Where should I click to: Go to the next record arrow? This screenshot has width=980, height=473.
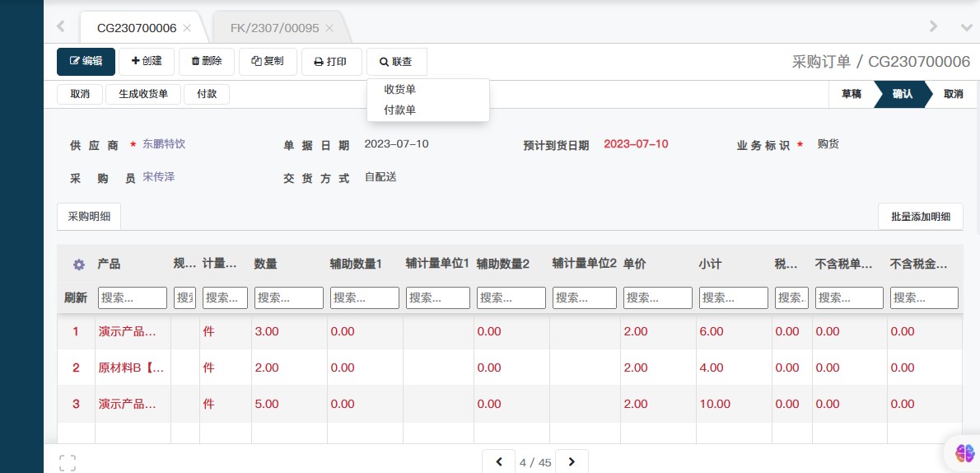[572, 462]
